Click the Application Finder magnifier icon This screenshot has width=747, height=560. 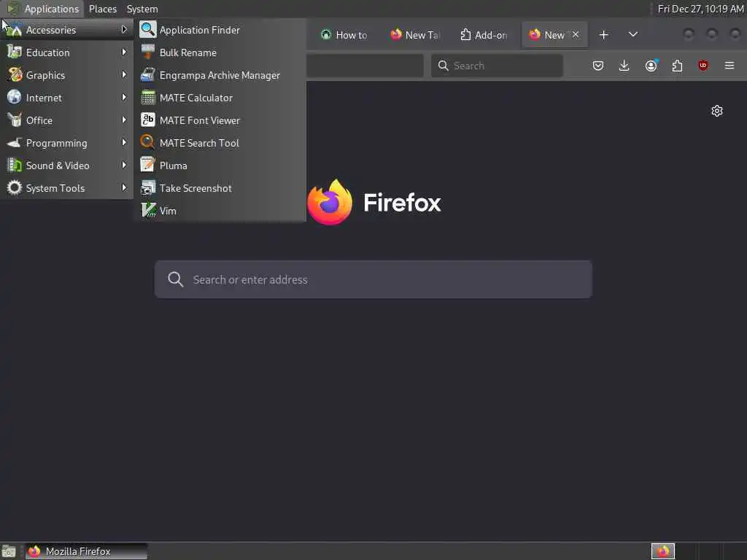(x=147, y=29)
